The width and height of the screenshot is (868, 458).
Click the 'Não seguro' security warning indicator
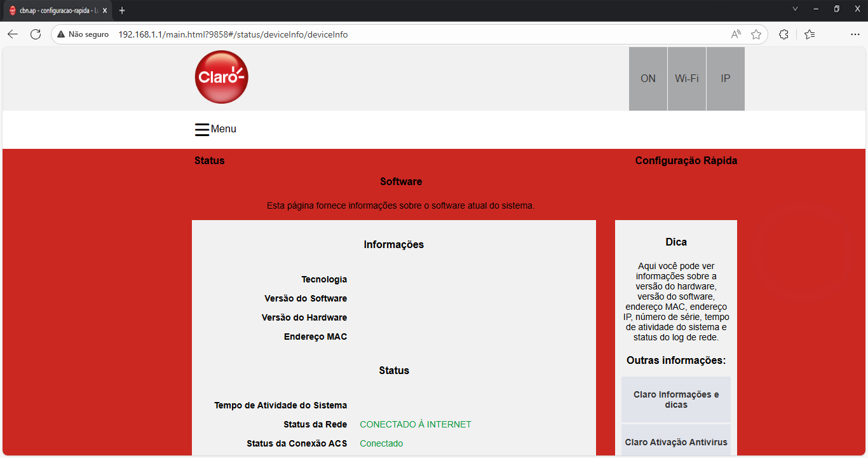[x=83, y=34]
